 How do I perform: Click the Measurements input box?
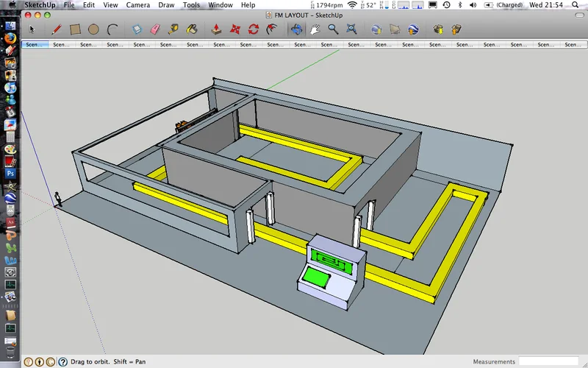[x=548, y=361]
